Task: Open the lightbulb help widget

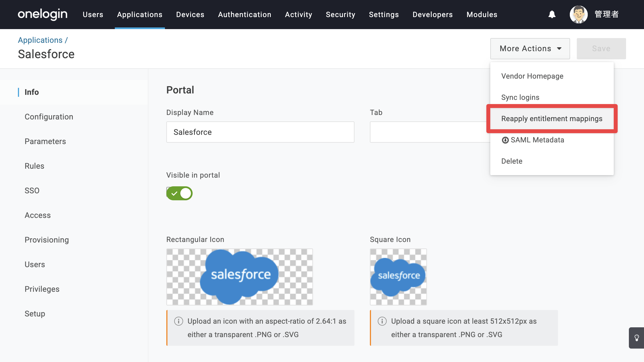Action: [x=637, y=338]
